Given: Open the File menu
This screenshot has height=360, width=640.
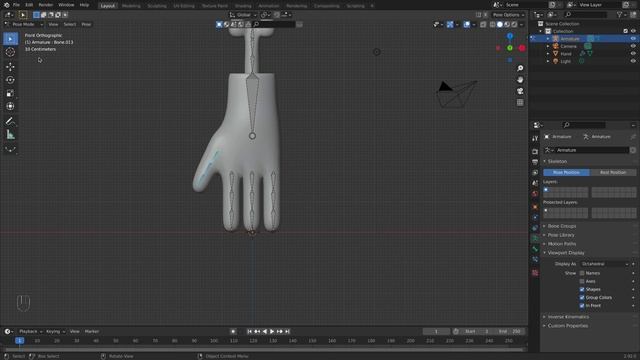Looking at the screenshot, I should coord(16,5).
